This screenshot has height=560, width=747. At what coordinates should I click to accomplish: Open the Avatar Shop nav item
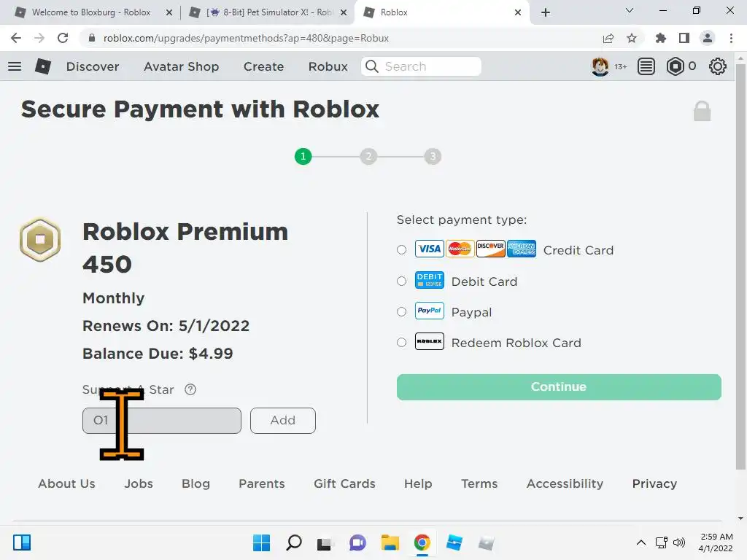(182, 66)
